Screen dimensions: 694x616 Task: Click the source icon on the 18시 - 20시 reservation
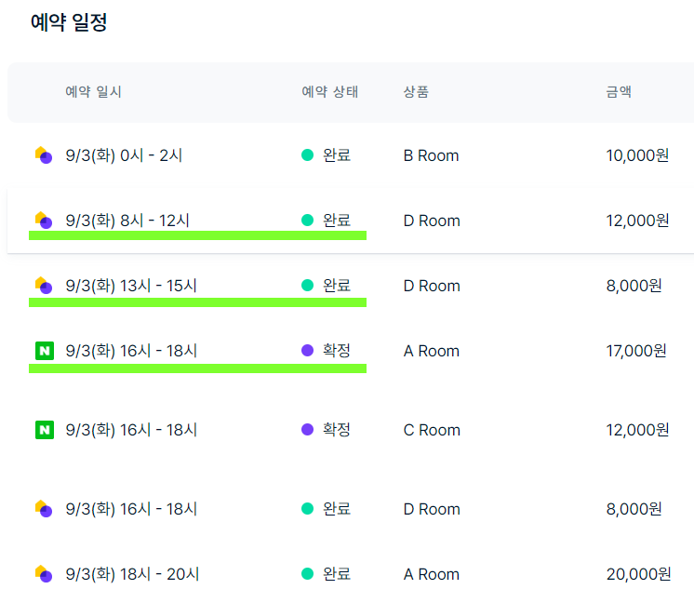click(x=44, y=574)
